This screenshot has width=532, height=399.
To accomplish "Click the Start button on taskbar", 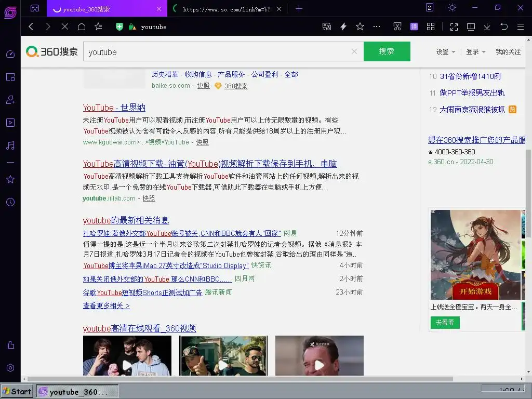I will [x=17, y=392].
